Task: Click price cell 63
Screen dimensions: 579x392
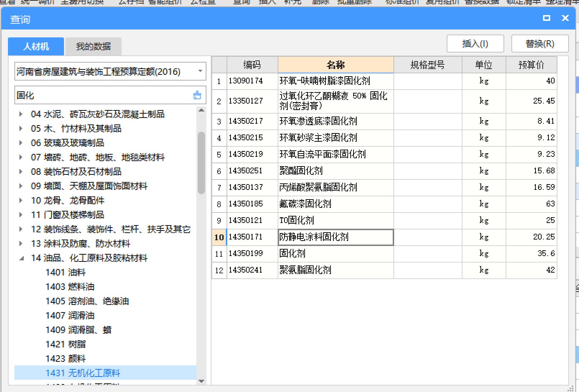Action: (x=531, y=204)
